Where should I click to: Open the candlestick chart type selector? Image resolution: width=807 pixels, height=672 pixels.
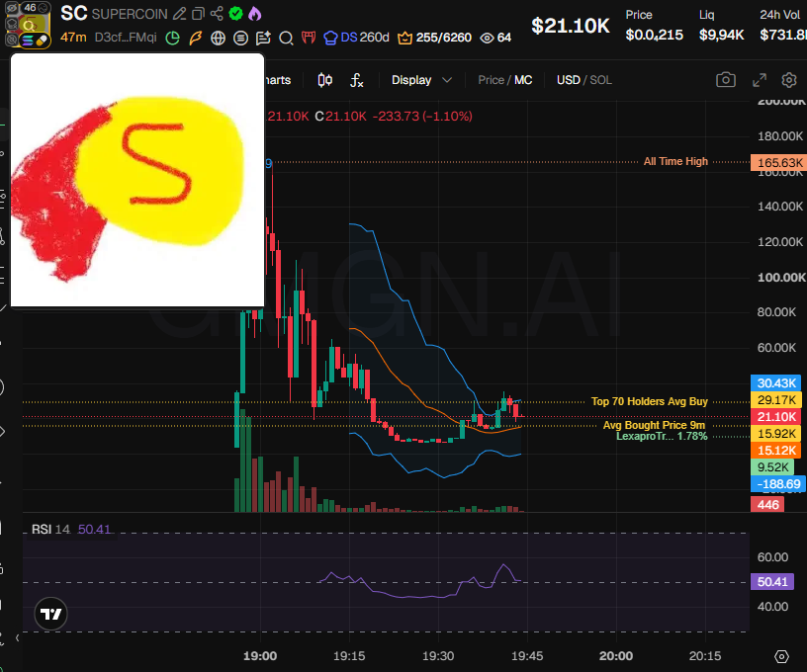pyautogui.click(x=324, y=80)
